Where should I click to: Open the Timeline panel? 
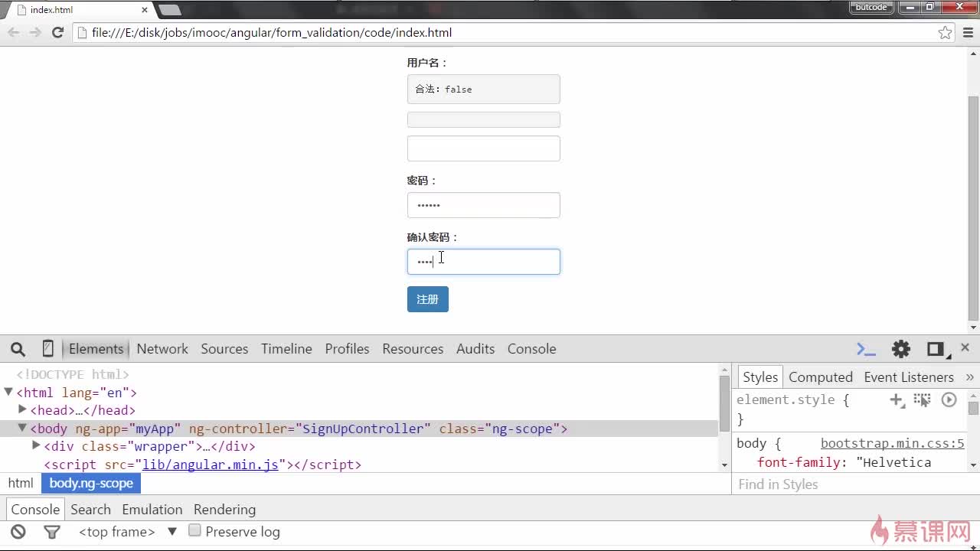[x=286, y=349]
